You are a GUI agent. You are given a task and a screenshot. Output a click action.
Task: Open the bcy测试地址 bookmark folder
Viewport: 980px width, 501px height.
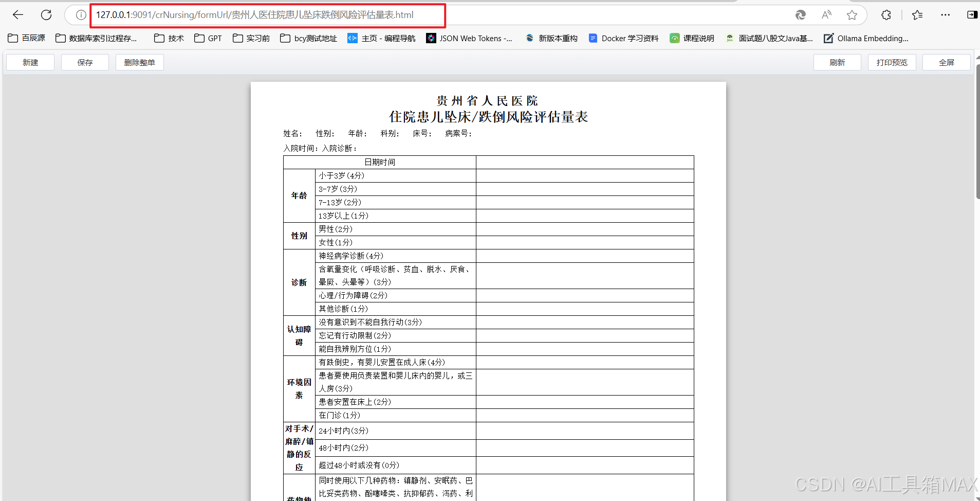coord(309,38)
